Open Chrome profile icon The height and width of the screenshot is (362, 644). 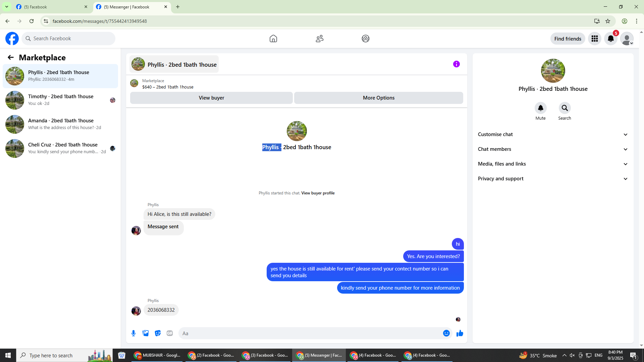[625, 21]
